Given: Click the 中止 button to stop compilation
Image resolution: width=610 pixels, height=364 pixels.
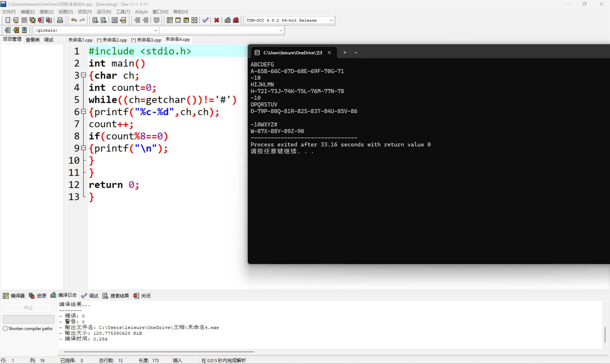Looking at the screenshot, I should coord(29,307).
